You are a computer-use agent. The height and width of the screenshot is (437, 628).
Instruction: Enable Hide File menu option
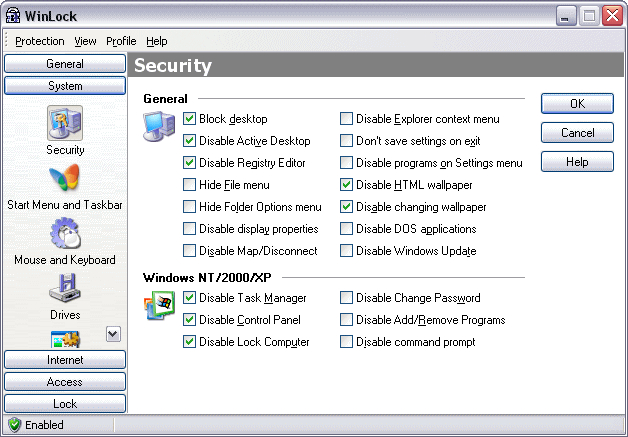[x=190, y=185]
